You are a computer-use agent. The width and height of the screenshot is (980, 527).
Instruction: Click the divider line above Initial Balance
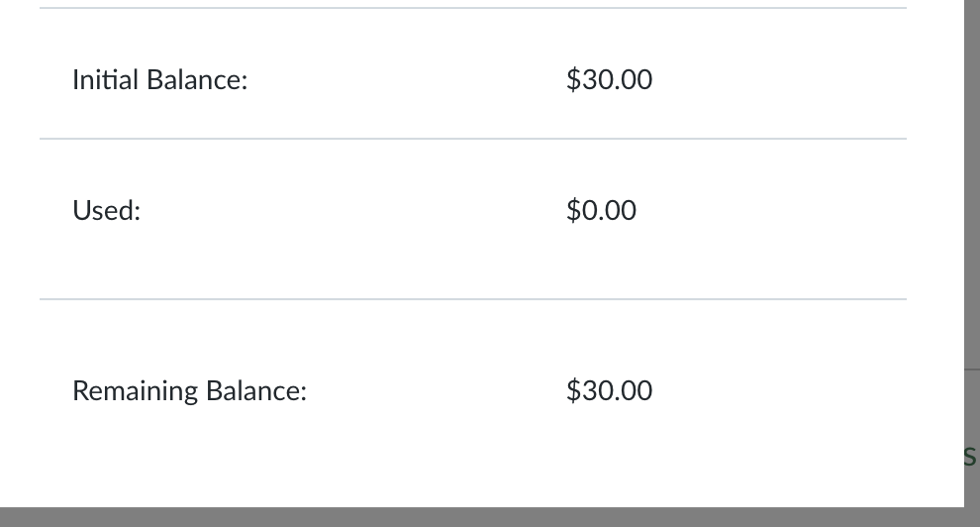[x=473, y=8]
